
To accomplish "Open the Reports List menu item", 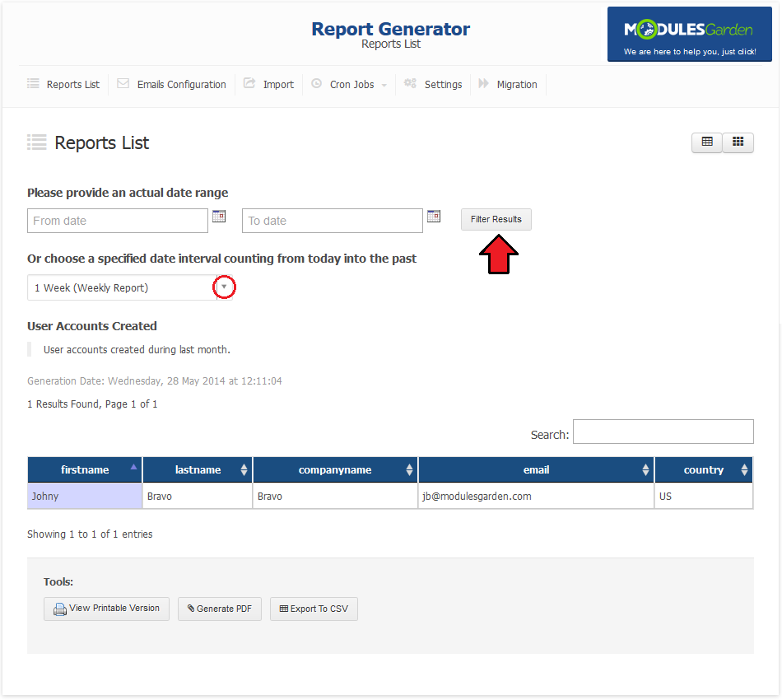I will point(72,84).
